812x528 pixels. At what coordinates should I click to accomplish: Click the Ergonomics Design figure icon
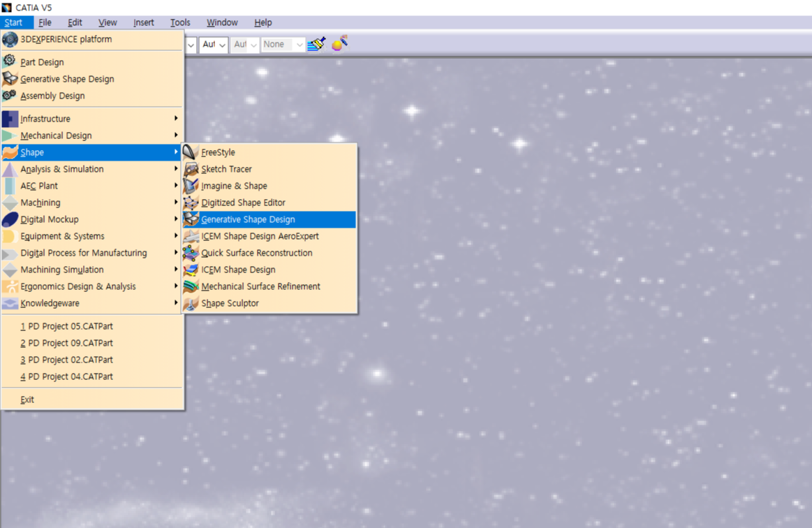tap(10, 286)
